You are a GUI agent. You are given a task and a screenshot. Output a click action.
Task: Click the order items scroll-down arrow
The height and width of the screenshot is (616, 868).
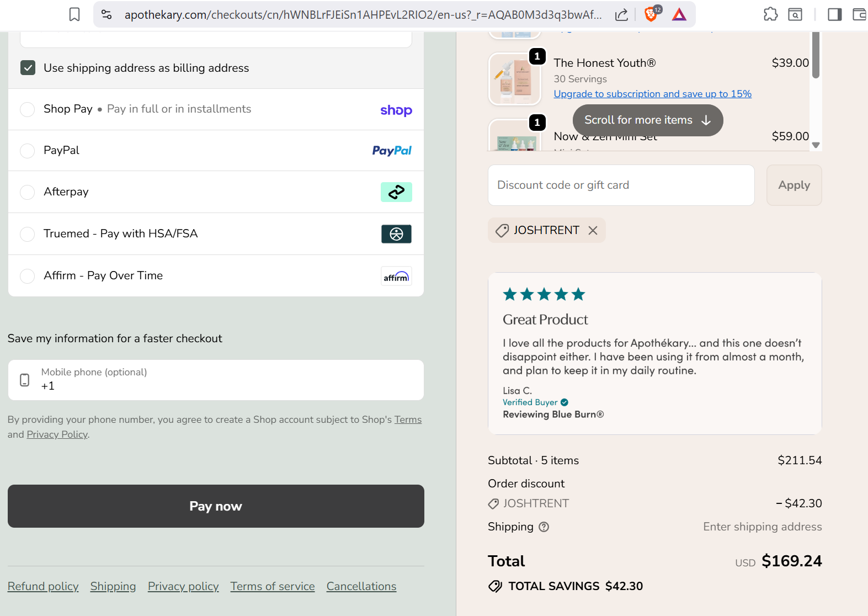point(816,145)
